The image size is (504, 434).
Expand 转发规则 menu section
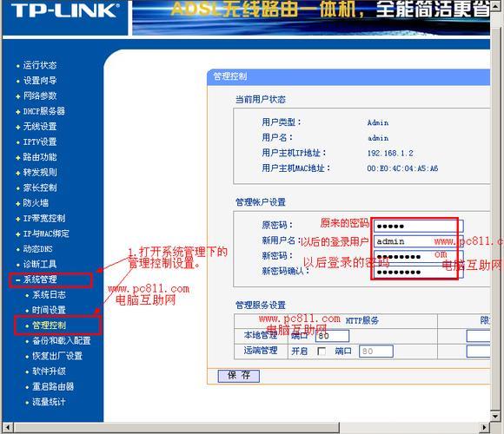pyautogui.click(x=39, y=173)
